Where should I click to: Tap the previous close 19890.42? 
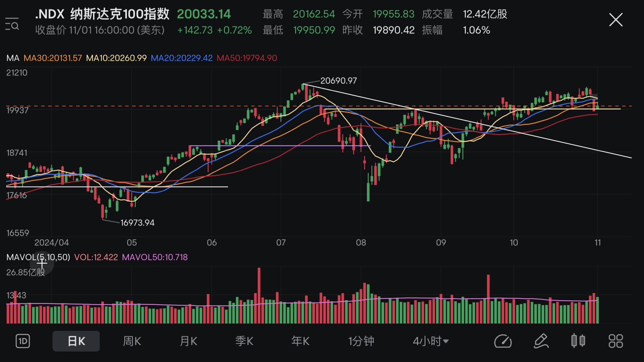[x=394, y=30]
